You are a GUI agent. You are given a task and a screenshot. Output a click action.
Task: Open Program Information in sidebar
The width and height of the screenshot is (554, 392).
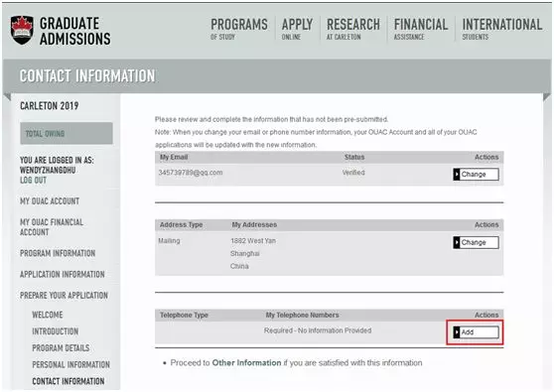pyautogui.click(x=58, y=253)
